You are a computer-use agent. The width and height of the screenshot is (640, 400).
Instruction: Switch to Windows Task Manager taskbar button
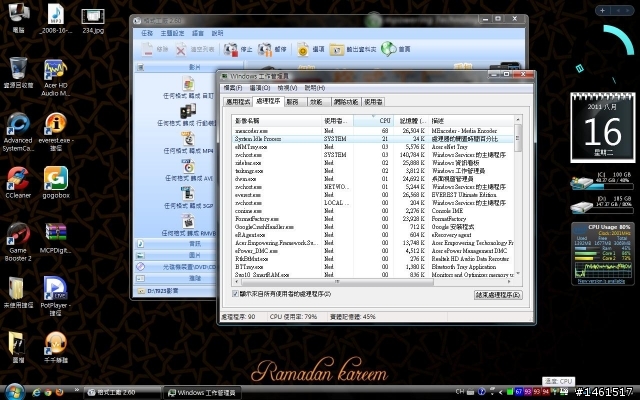tap(202, 393)
